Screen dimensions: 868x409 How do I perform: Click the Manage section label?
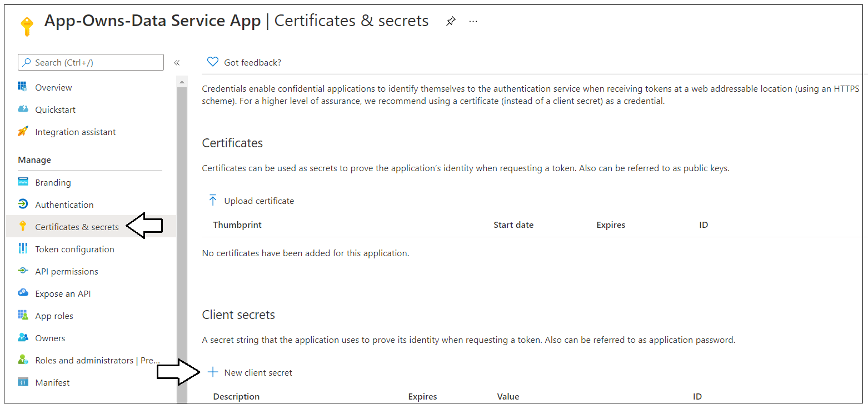(34, 159)
